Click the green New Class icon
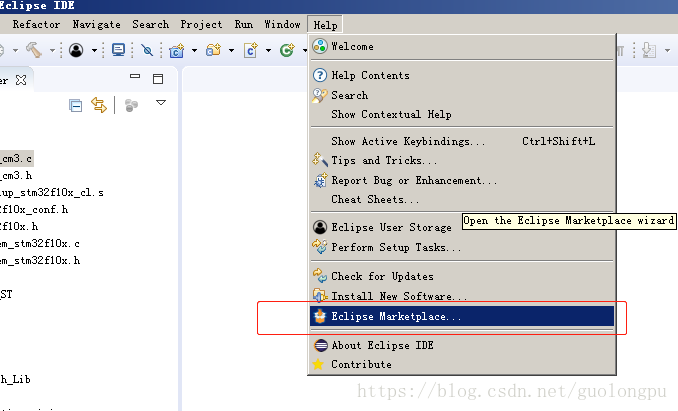The height and width of the screenshot is (411, 678). tap(287, 50)
